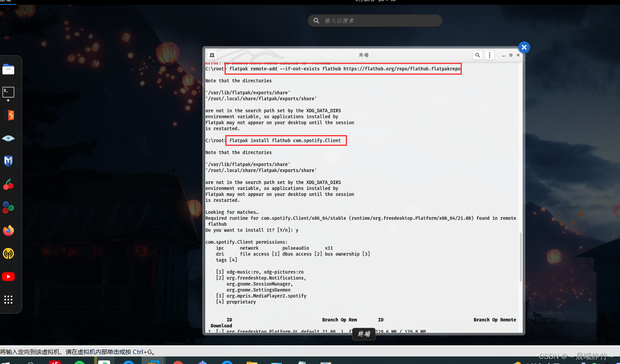Launch Terminal from the dock
620x364 pixels.
(x=8, y=92)
